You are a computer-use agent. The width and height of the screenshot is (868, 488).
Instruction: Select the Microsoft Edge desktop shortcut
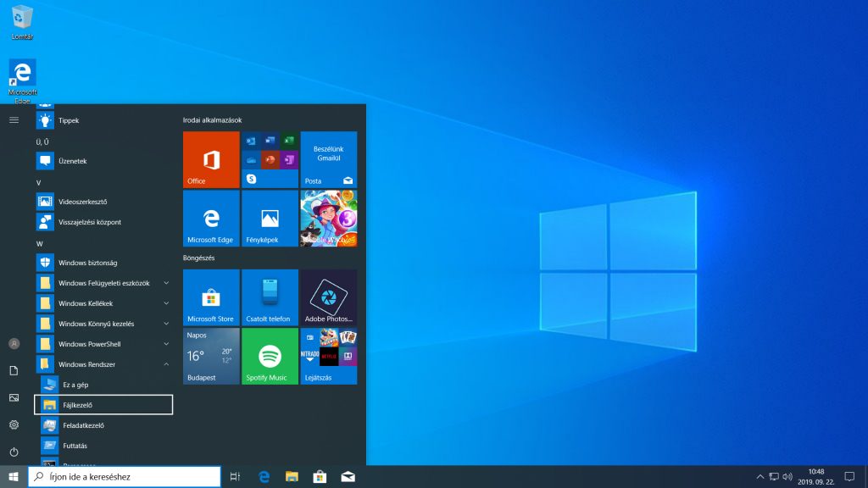pyautogui.click(x=22, y=81)
